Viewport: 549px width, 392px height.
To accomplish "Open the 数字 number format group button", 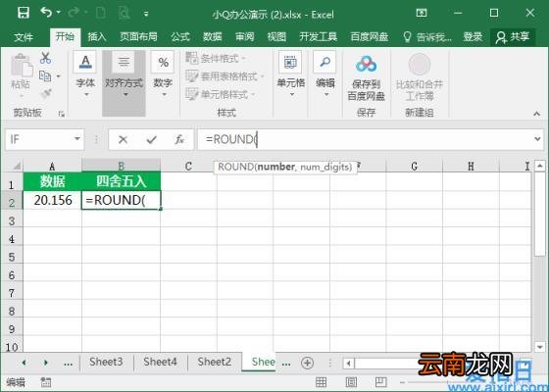I will (x=163, y=74).
